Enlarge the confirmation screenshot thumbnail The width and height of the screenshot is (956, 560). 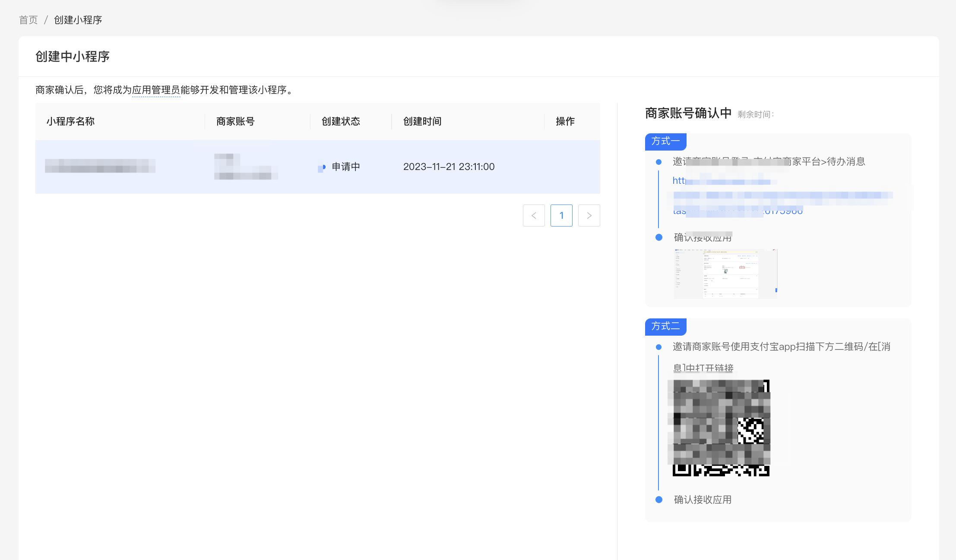click(x=725, y=274)
